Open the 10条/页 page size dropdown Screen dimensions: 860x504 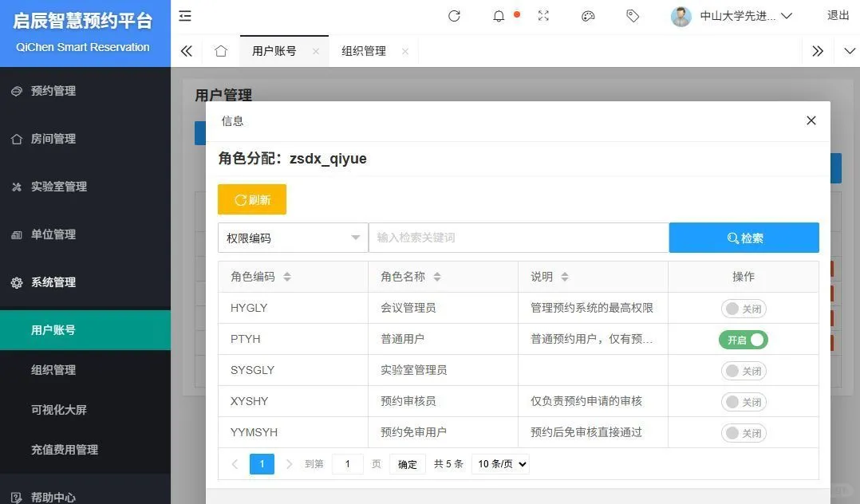point(500,463)
